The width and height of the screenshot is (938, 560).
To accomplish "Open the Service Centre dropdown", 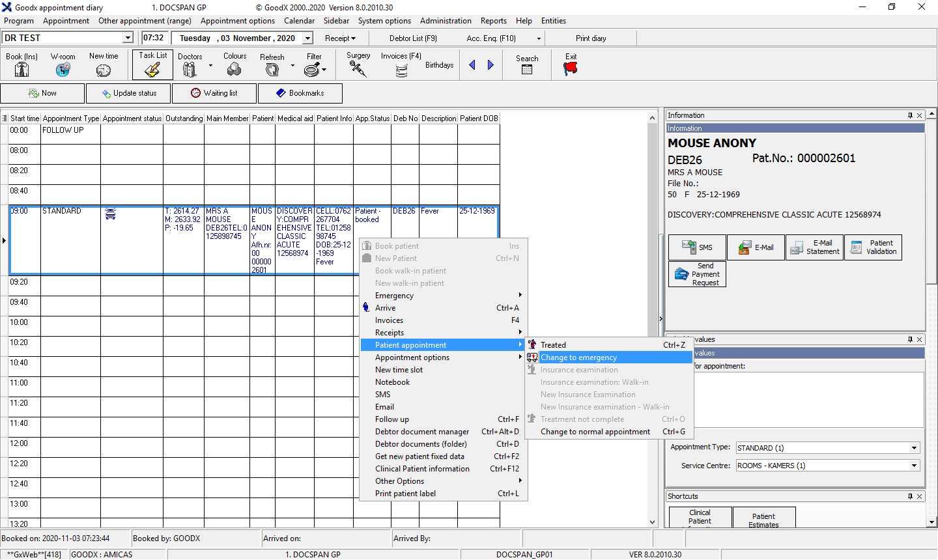I will click(x=915, y=466).
